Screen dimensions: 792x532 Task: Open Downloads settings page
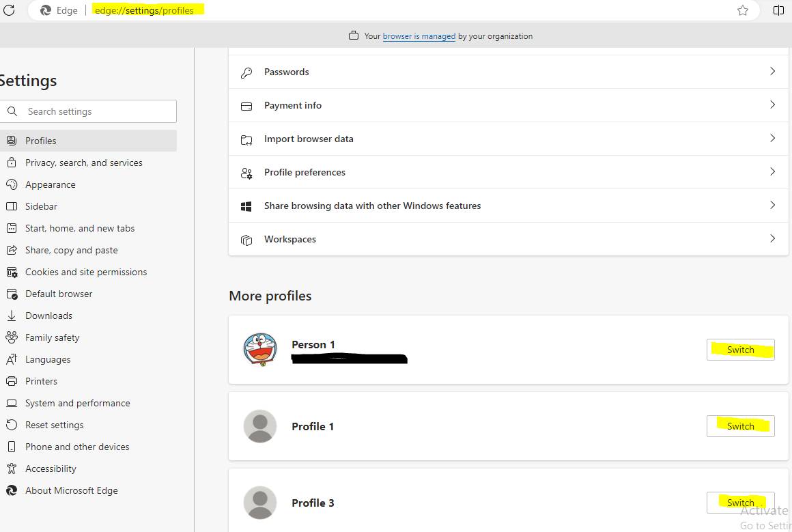click(88, 316)
